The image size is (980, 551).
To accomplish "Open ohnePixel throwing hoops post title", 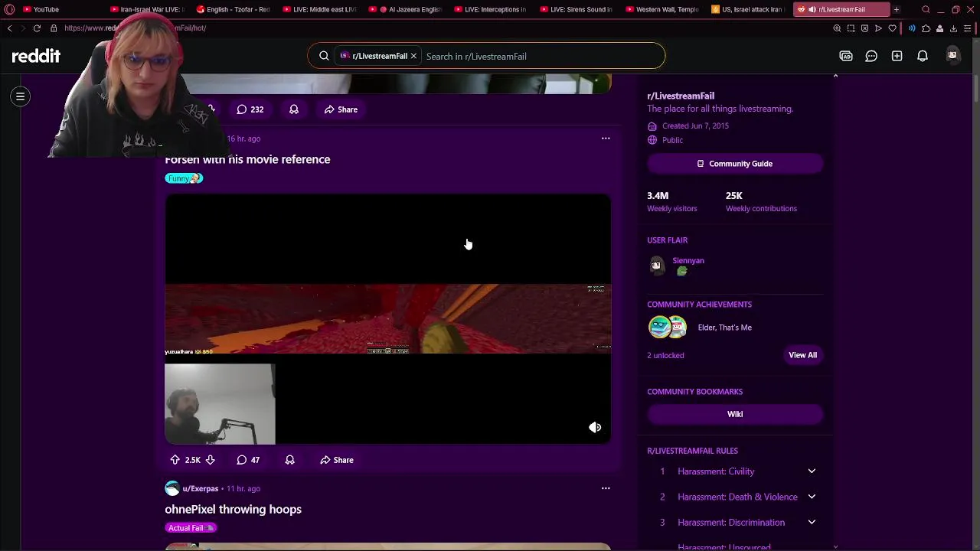I will pos(233,509).
